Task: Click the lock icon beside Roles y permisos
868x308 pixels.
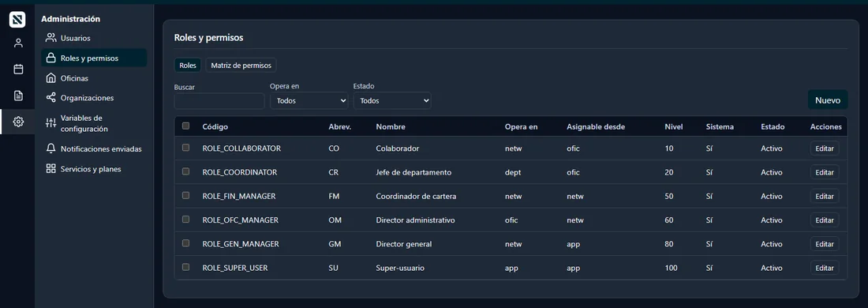Action: [x=51, y=58]
